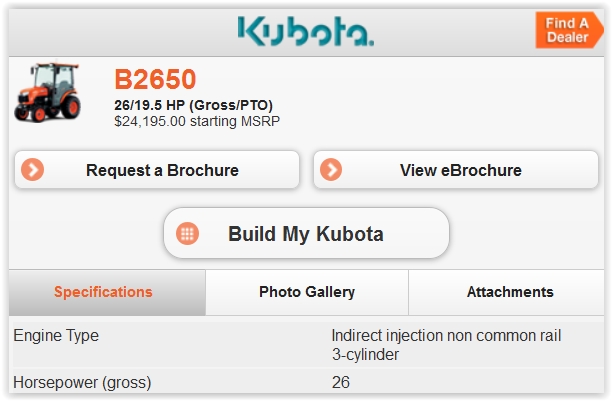Screen dimensions: 612x401
Task: Click the Engine Type row label
Action: (x=56, y=336)
